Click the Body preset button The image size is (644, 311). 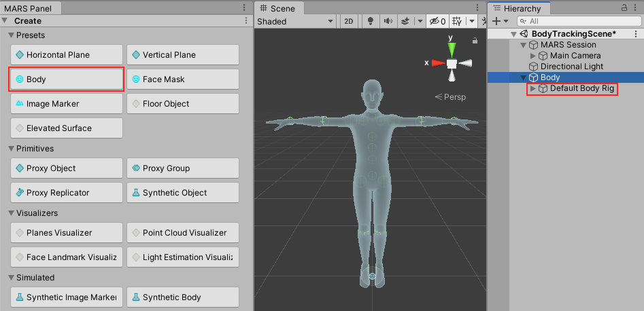[66, 79]
